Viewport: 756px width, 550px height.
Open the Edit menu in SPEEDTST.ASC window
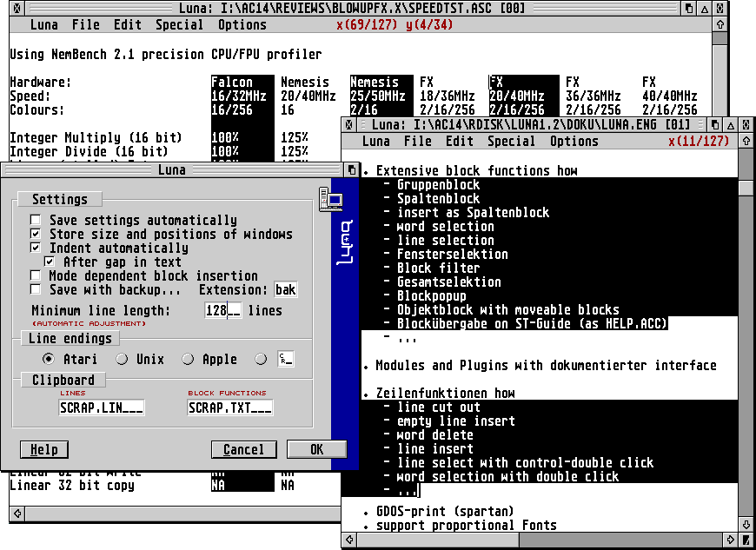coord(128,24)
